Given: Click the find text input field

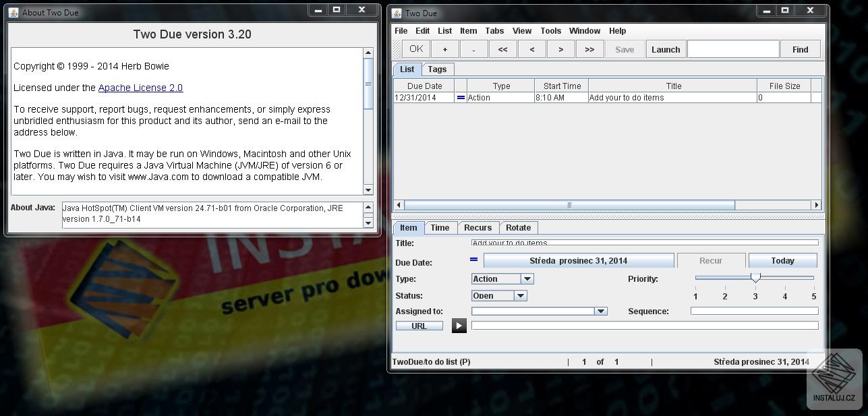Looking at the screenshot, I should coord(733,49).
